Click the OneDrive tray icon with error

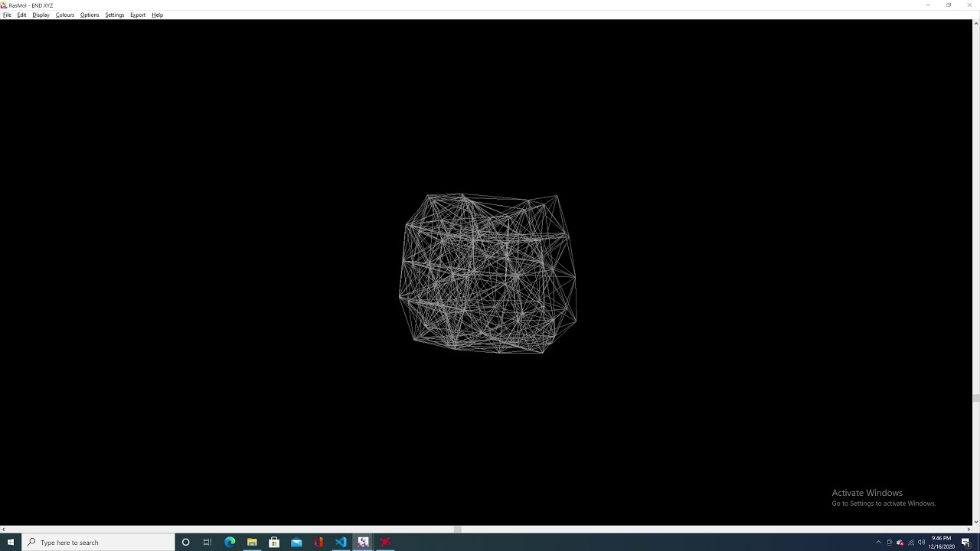[900, 542]
